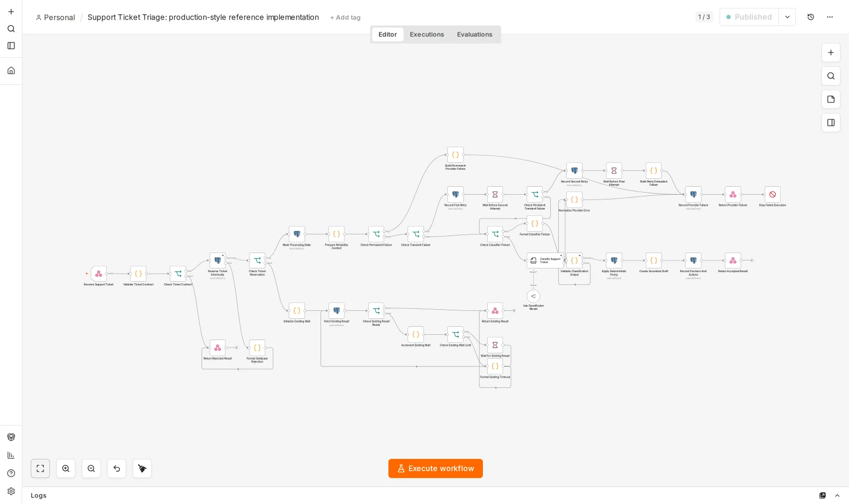Pop out the logs panel
849x504 pixels.
(x=822, y=496)
